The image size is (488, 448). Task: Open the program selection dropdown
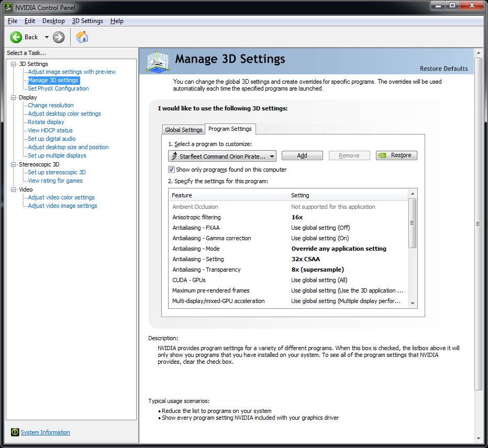(272, 156)
